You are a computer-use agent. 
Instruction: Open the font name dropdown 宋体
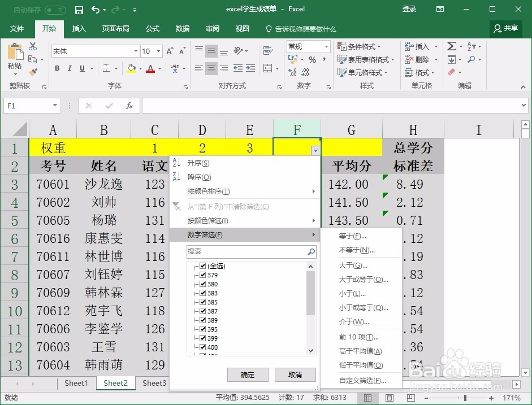[x=136, y=51]
